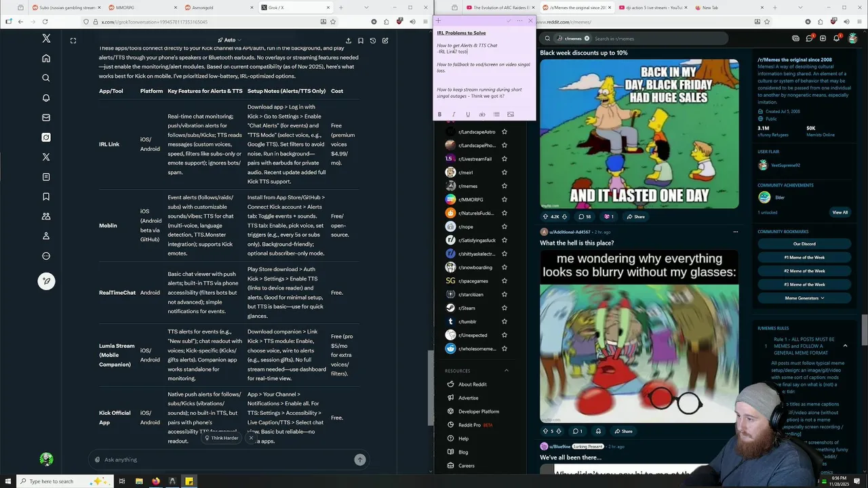
Task: Expand the Meme Generators dropdown
Action: pyautogui.click(x=804, y=298)
